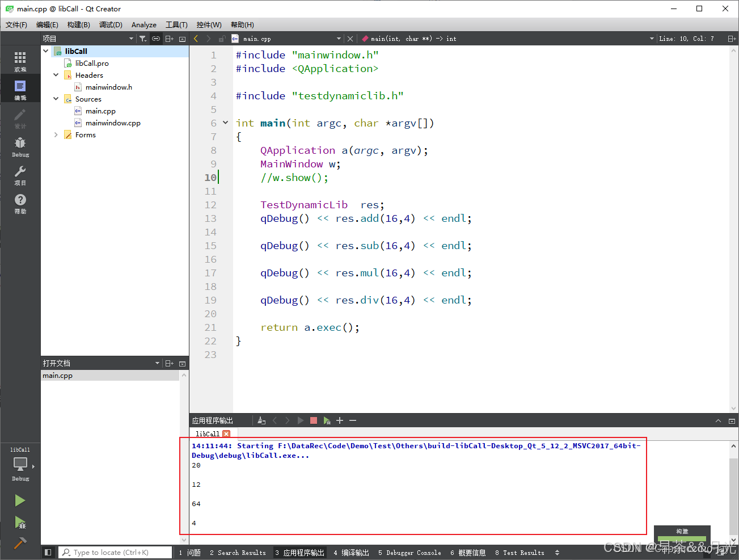Open the 文件(F) menu
The image size is (739, 560).
point(16,24)
